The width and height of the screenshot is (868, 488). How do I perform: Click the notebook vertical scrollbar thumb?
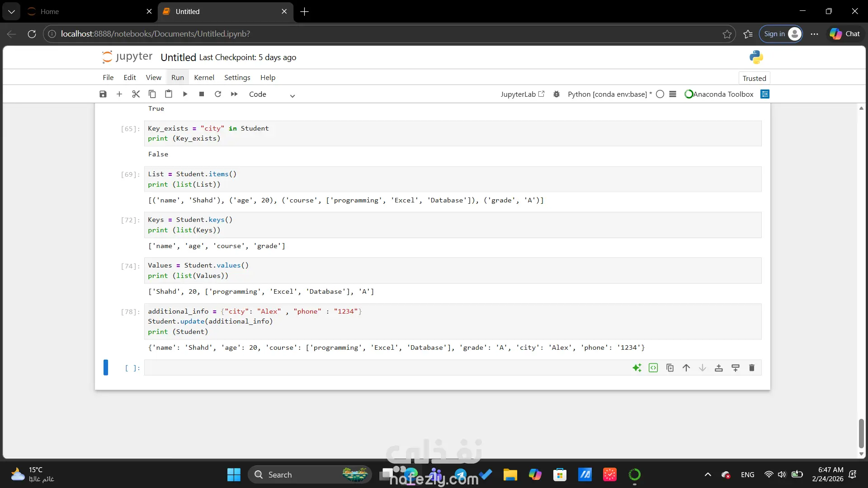coord(861,433)
